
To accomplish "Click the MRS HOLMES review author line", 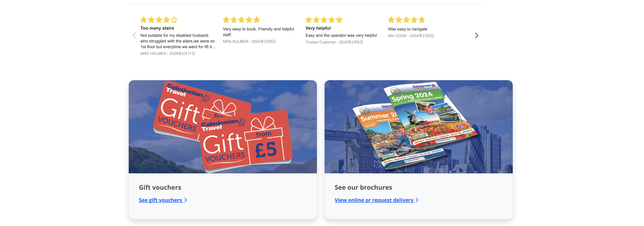I will click(x=167, y=53).
